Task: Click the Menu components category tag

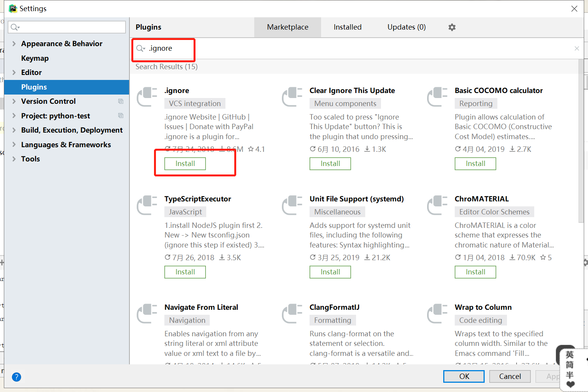Action: pyautogui.click(x=345, y=103)
